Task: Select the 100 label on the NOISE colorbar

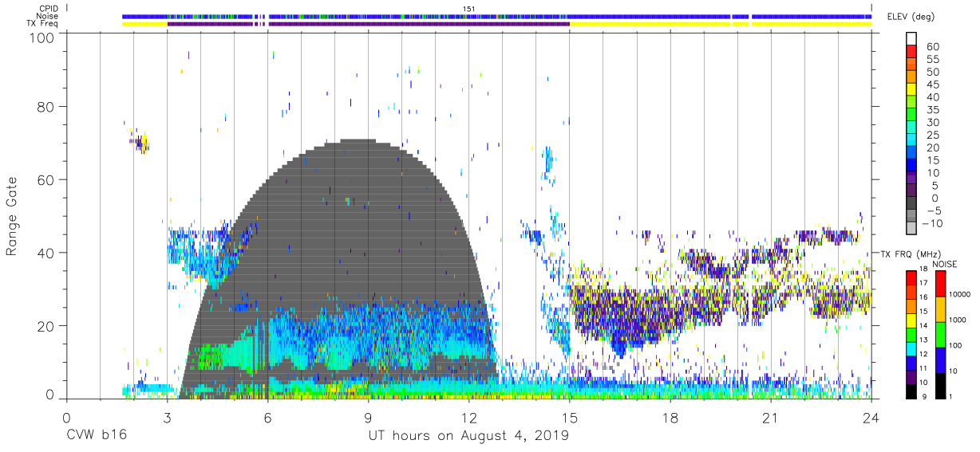Action: click(x=956, y=346)
